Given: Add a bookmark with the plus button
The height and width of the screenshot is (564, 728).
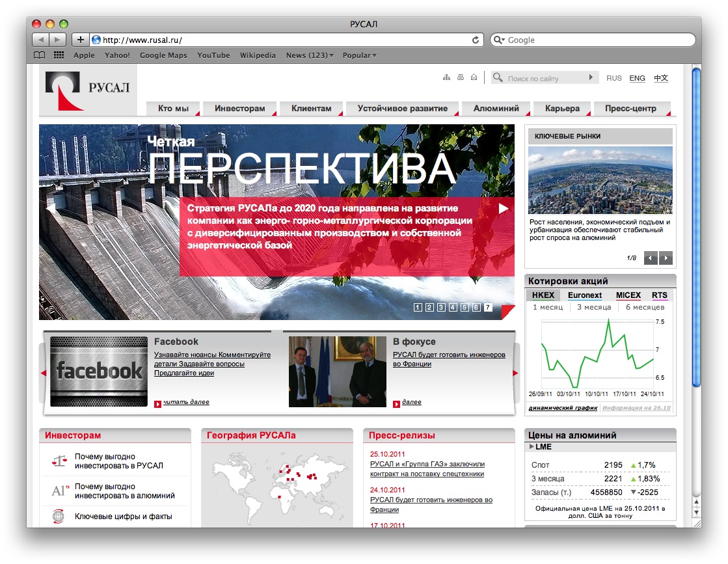Looking at the screenshot, I should [80, 40].
